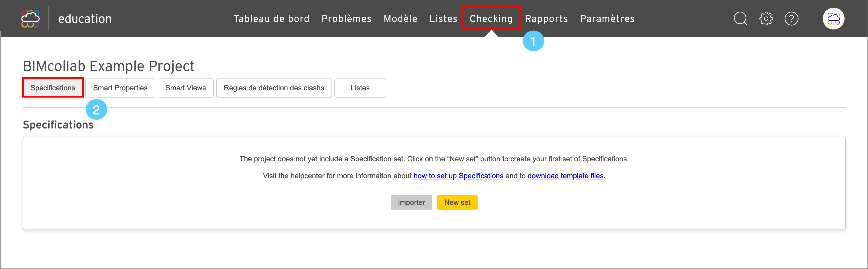Screen dimensions: 868x269
Task: Click the BIMcollab cloud logo
Action: click(30, 19)
